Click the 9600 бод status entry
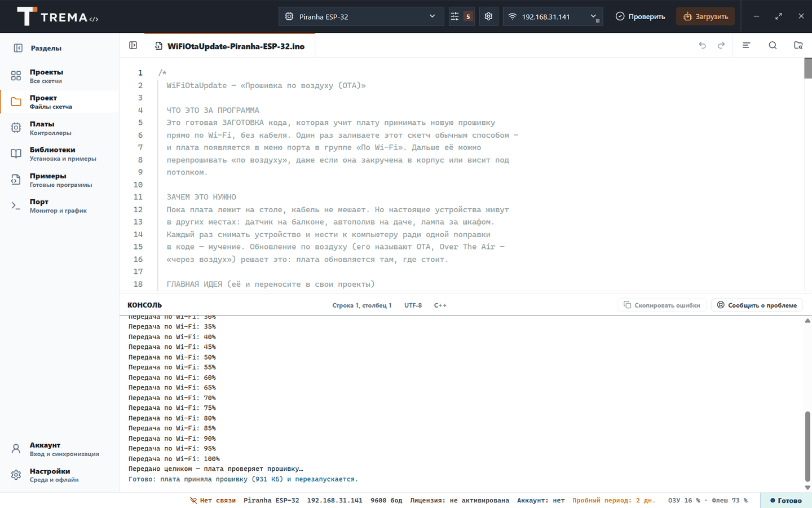Viewport: 812px width, 508px height. (x=386, y=500)
